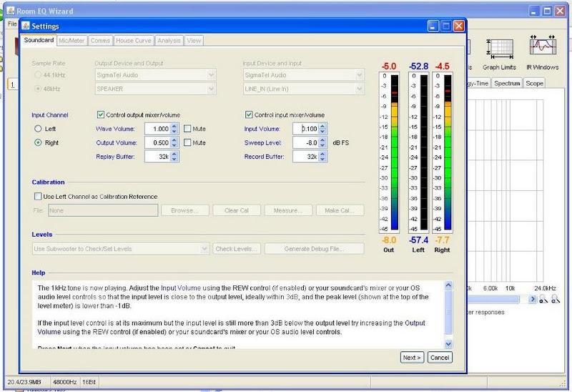572x392 pixels.
Task: Enable Mute for Wave Volume
Action: 187,129
